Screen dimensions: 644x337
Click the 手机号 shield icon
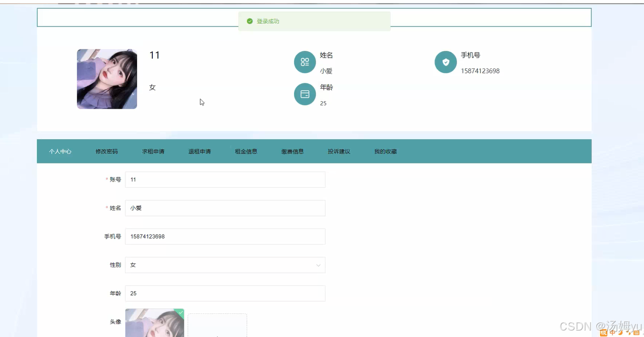click(445, 62)
